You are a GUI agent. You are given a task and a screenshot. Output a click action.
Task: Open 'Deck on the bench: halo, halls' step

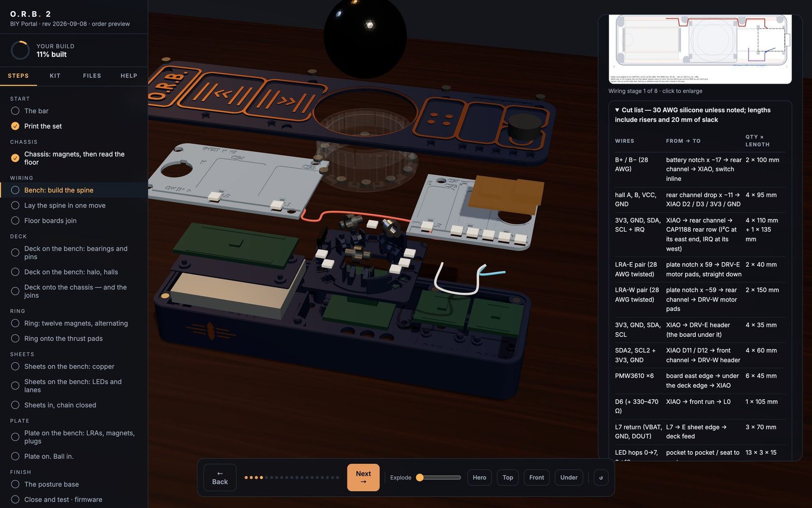(74, 272)
